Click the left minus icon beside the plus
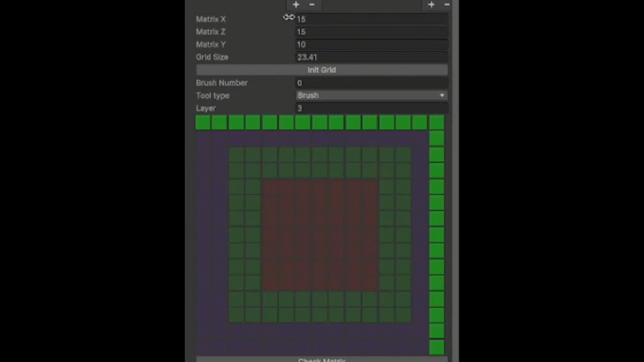 click(x=312, y=5)
